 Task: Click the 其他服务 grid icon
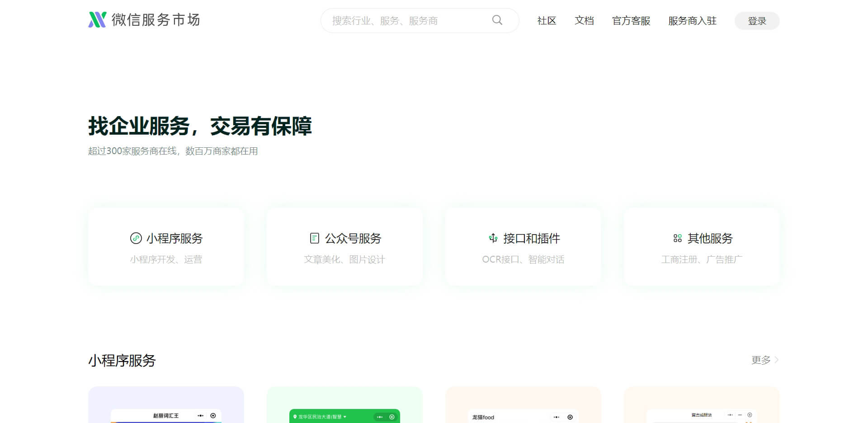(x=677, y=238)
